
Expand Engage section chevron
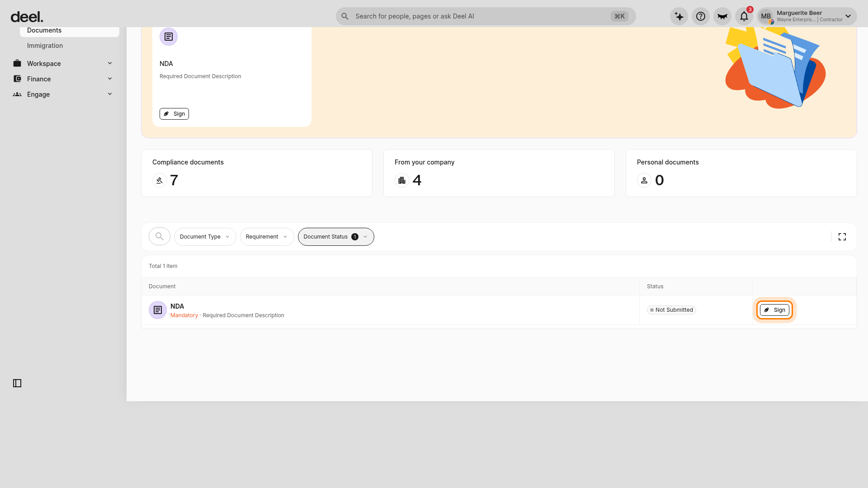point(110,94)
